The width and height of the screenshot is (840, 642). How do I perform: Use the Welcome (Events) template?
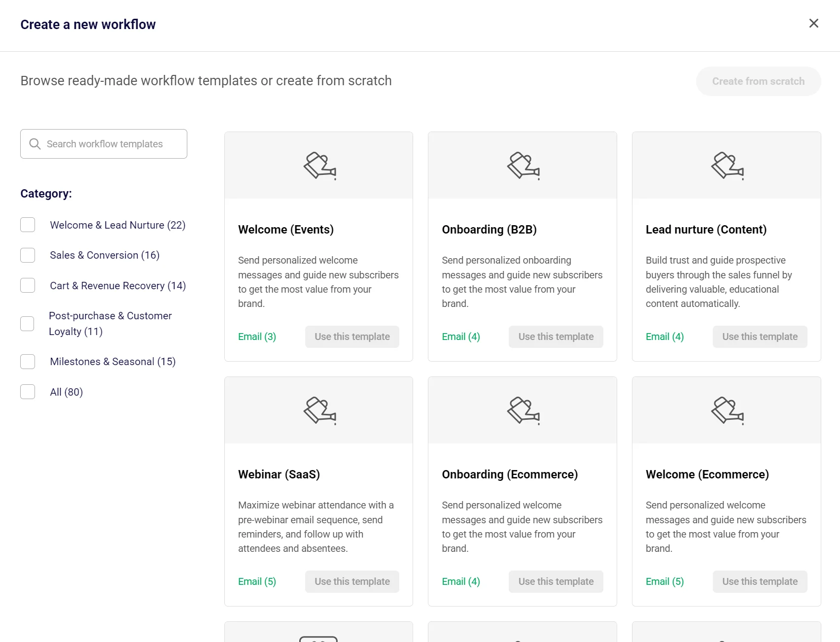(x=352, y=337)
